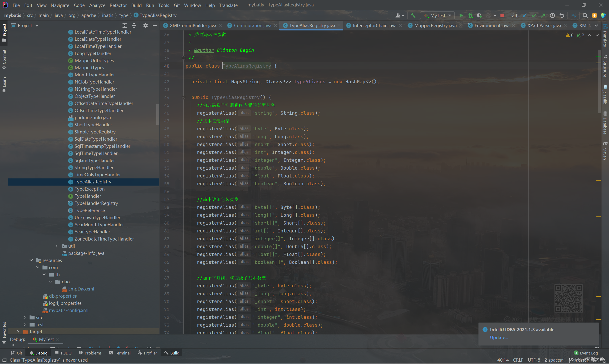
Task: Click Expand All icon in Project panel
Action: 125,25
